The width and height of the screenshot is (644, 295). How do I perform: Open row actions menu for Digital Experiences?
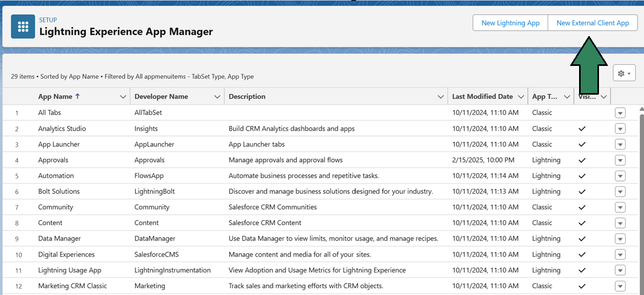(620, 255)
